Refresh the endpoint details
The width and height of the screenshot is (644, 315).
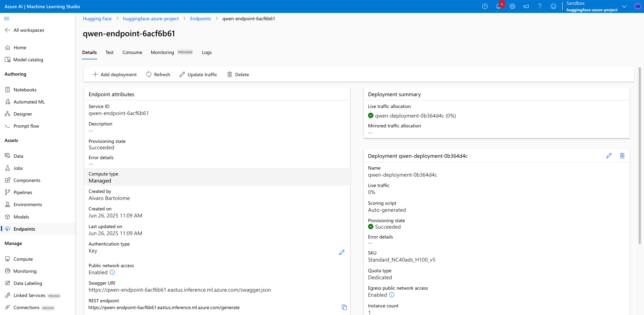click(x=158, y=74)
